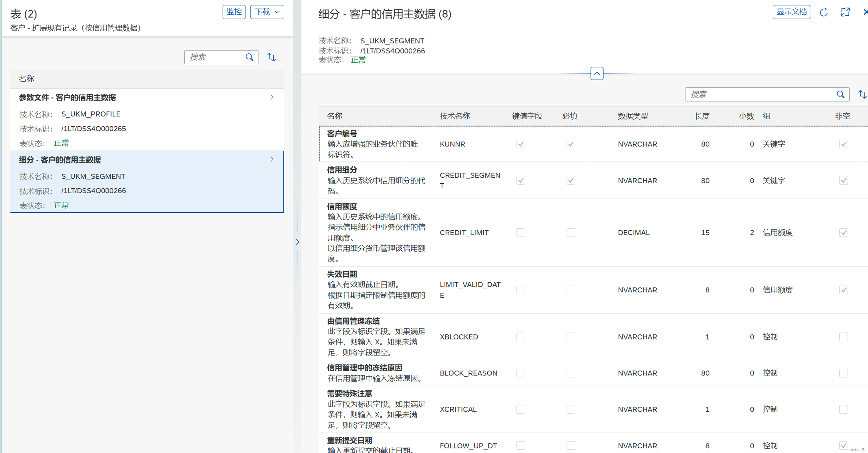Click the left panel search magnifier icon
Viewport: 868px width, 453px height.
249,57
